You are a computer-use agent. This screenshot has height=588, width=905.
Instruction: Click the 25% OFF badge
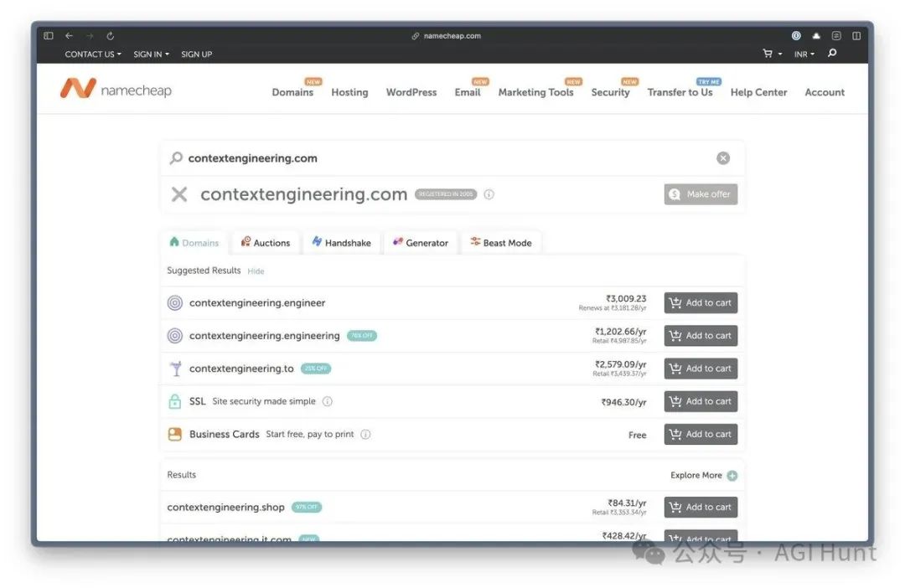[316, 369]
